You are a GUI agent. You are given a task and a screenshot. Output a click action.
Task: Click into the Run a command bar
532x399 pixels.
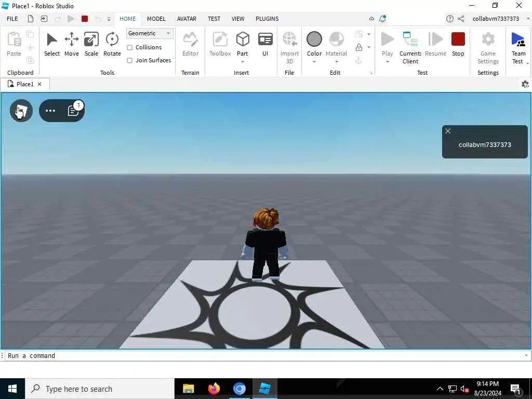264,355
